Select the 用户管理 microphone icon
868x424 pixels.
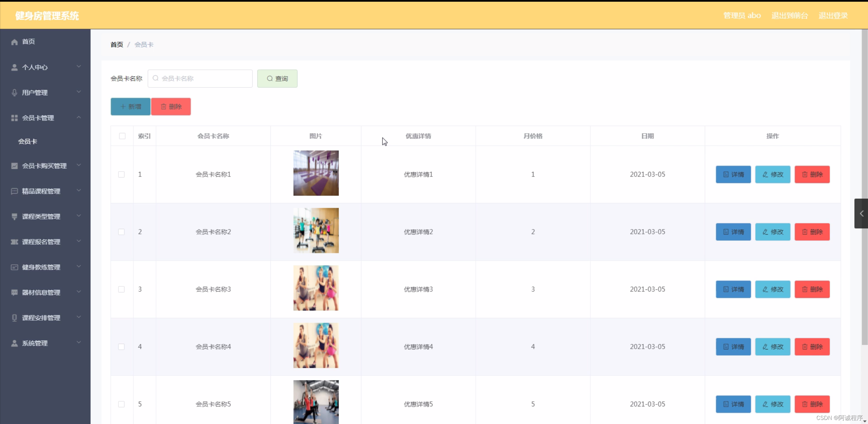(14, 92)
